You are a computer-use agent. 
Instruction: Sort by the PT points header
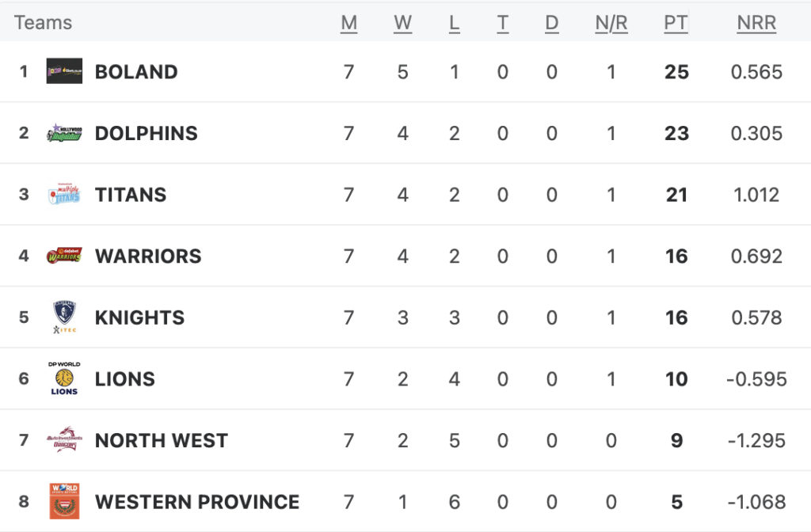[x=676, y=23]
